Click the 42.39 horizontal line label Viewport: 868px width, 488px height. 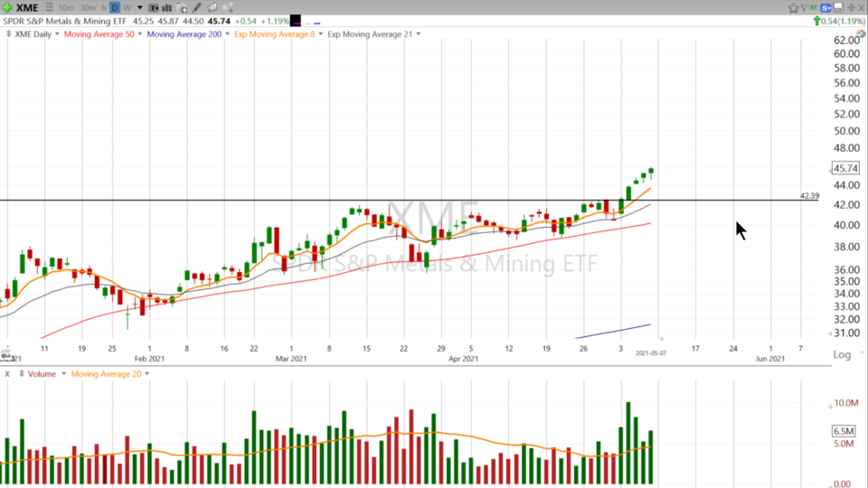click(x=809, y=195)
